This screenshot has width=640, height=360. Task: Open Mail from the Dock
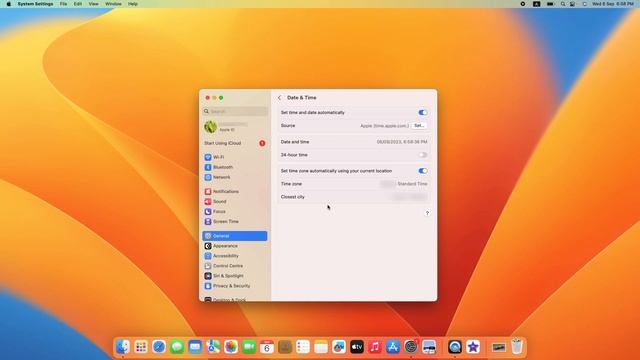point(195,347)
